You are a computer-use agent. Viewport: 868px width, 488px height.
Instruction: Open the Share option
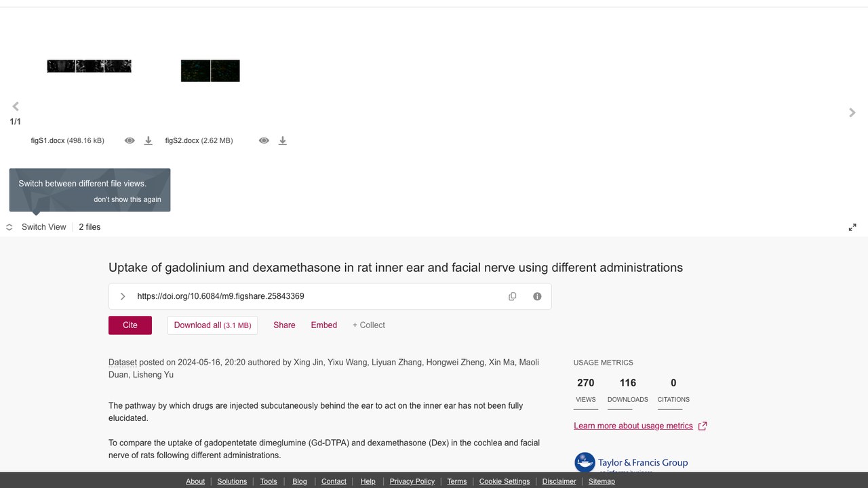tap(284, 325)
